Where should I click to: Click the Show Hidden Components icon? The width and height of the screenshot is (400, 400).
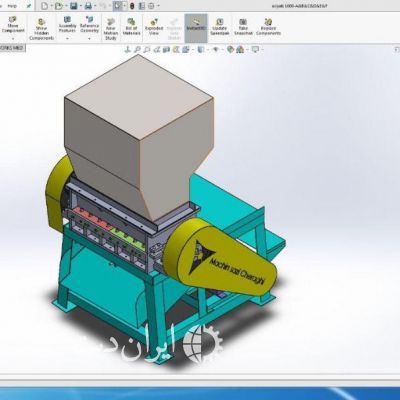(41, 29)
